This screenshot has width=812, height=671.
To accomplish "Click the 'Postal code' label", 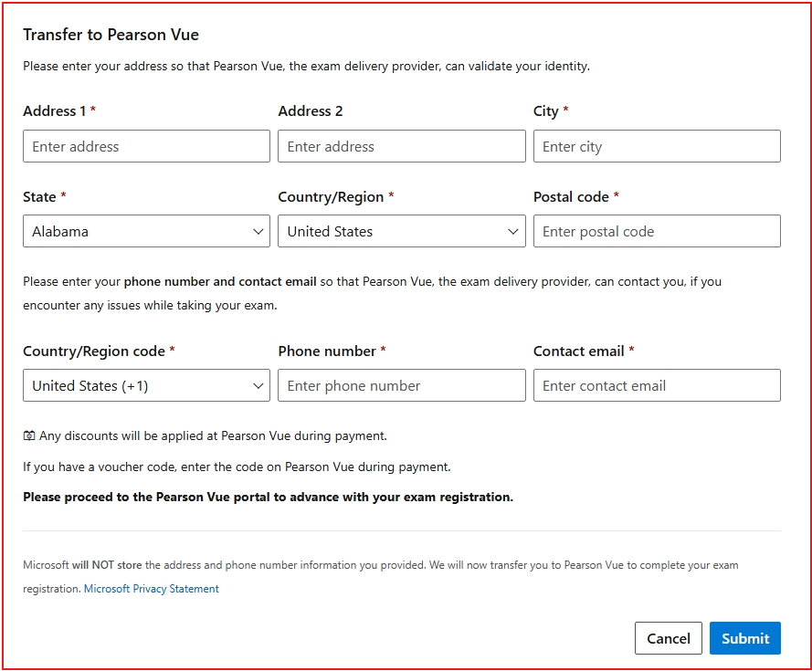I will (571, 197).
